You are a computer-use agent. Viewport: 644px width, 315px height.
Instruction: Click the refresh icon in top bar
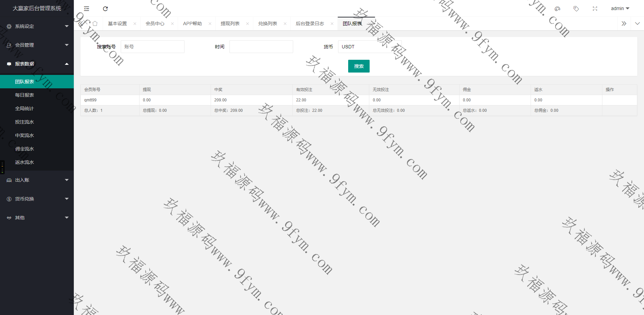pyautogui.click(x=105, y=9)
